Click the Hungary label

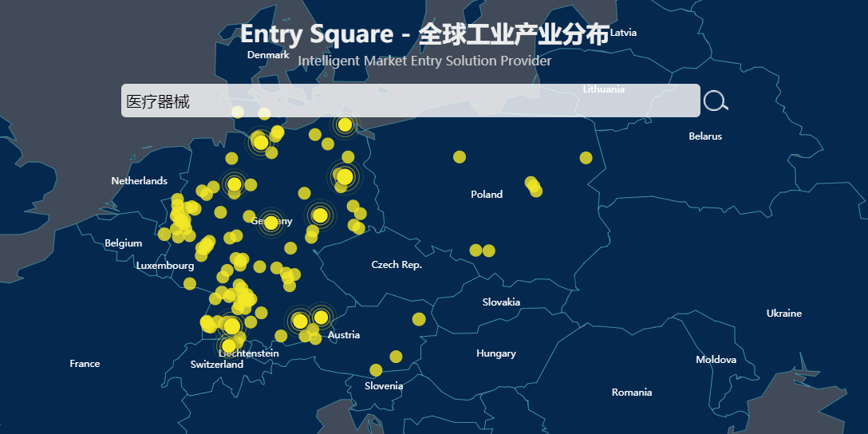point(496,353)
